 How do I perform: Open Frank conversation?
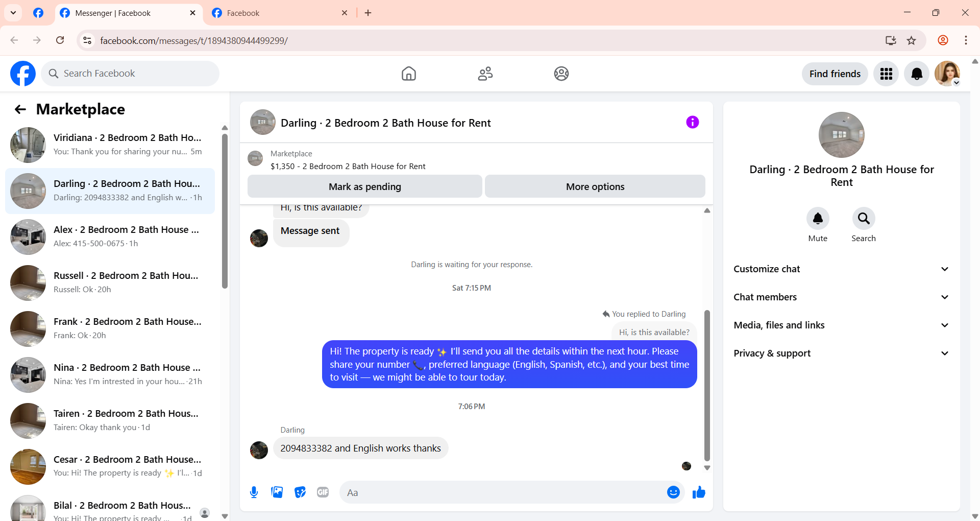[110, 329]
